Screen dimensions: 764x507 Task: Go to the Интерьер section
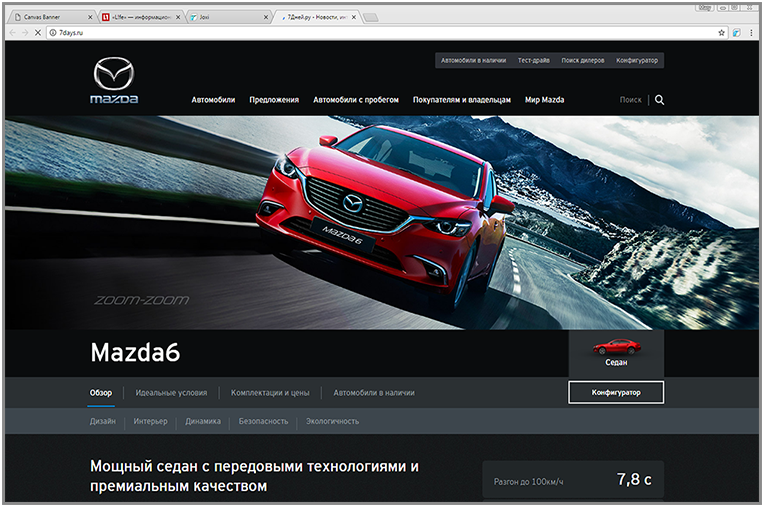coord(150,421)
